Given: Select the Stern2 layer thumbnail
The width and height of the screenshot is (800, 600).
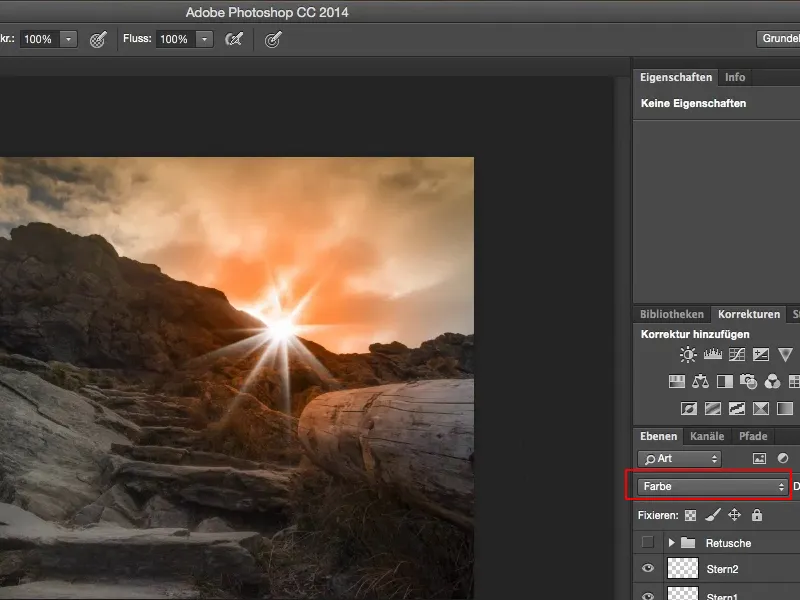Looking at the screenshot, I should [x=682, y=569].
